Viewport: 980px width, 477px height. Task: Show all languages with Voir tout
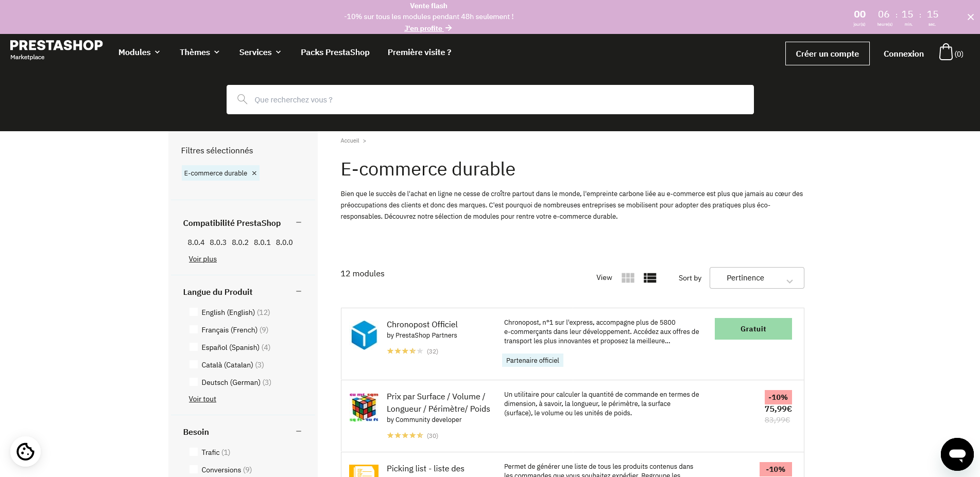coord(202,399)
